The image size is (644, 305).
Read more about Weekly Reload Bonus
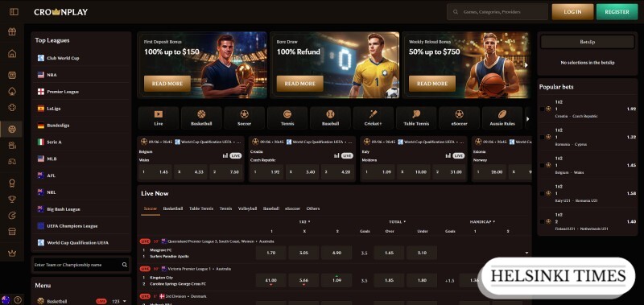(432, 84)
